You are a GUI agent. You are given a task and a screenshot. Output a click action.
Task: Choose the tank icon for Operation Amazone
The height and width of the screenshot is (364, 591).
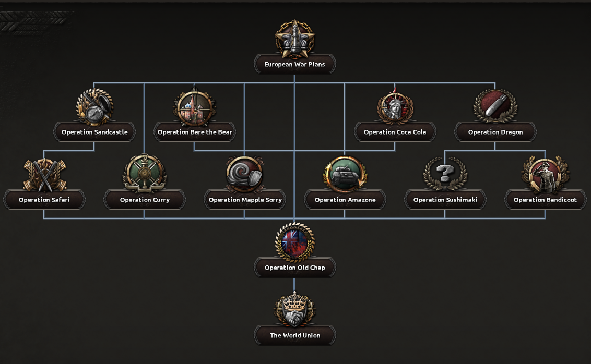[345, 174]
